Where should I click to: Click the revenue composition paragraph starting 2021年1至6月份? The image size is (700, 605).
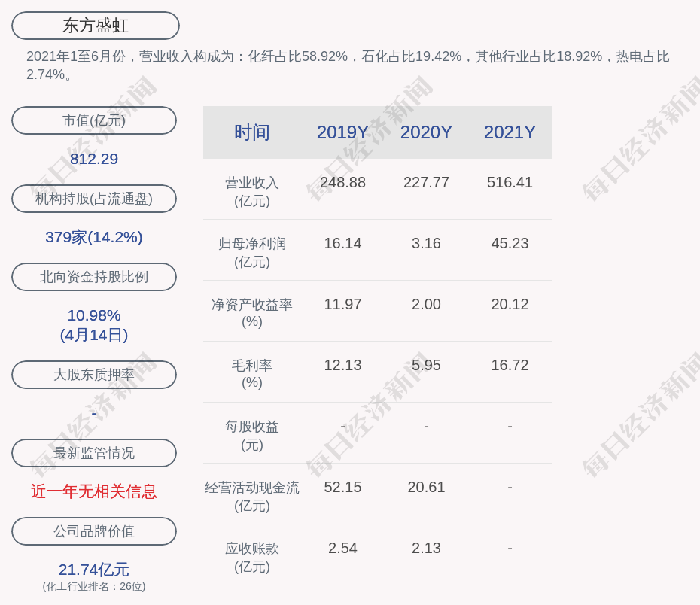(348, 65)
